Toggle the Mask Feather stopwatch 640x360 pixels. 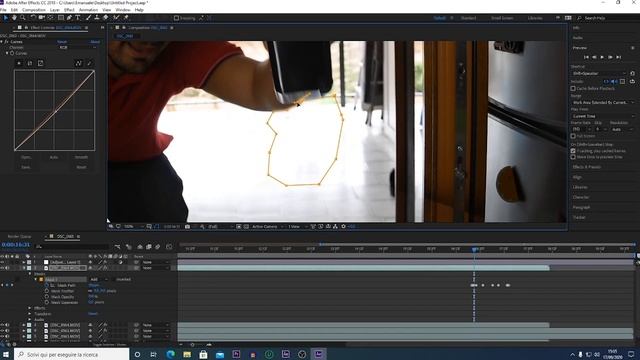(x=47, y=291)
